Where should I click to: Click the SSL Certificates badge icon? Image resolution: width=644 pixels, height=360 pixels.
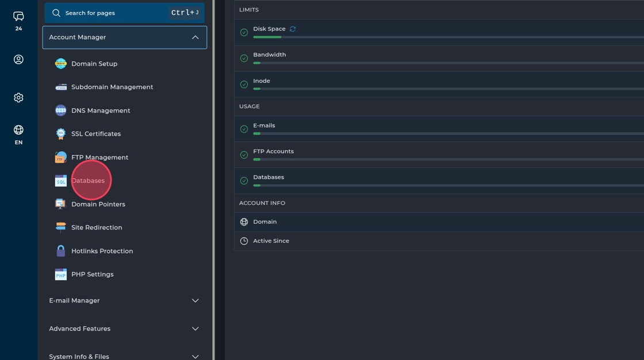60,134
